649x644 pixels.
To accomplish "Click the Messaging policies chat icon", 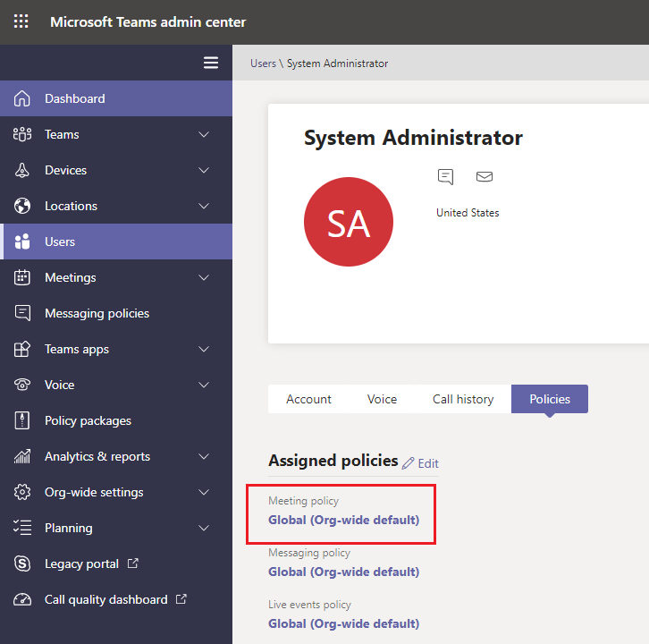I will point(22,313).
